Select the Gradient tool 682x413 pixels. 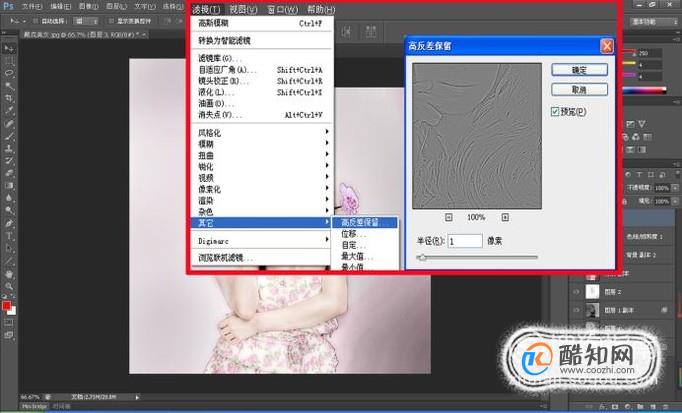9,186
